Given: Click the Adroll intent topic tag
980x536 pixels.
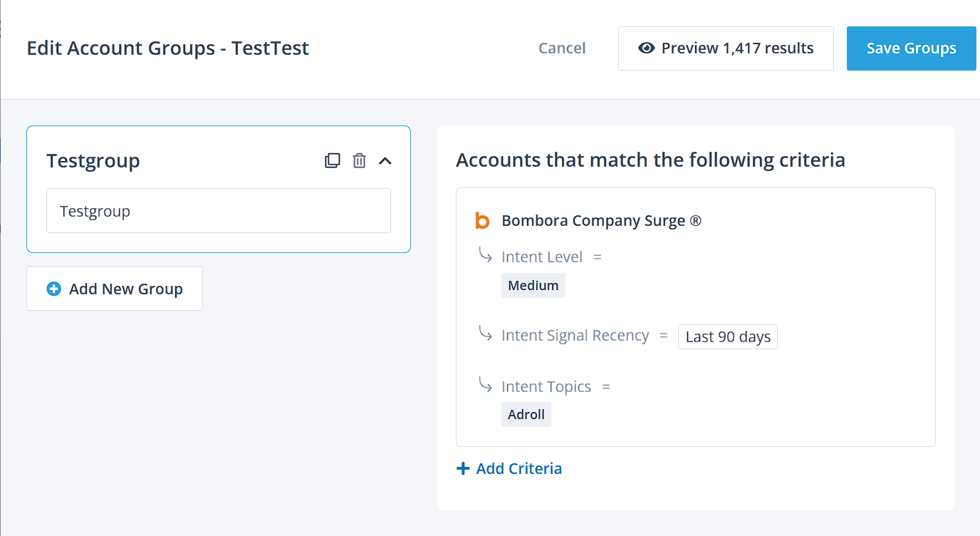Looking at the screenshot, I should coord(526,414).
